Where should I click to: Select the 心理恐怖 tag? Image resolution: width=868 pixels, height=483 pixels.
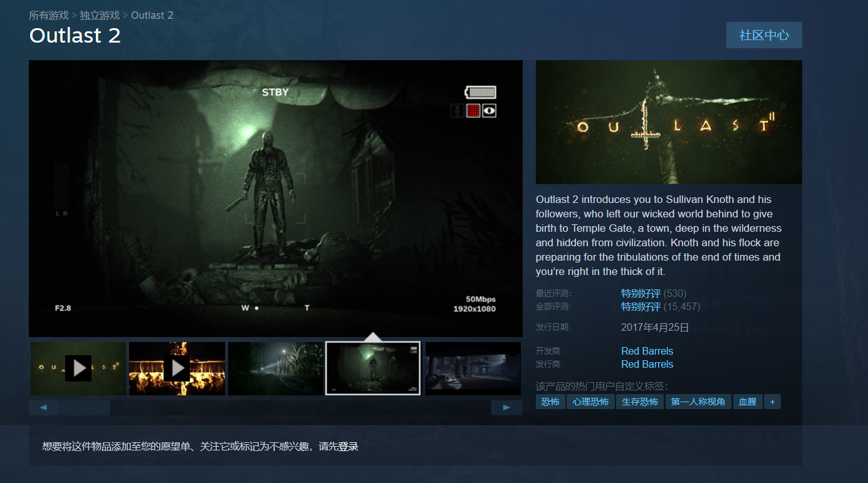[x=590, y=402]
